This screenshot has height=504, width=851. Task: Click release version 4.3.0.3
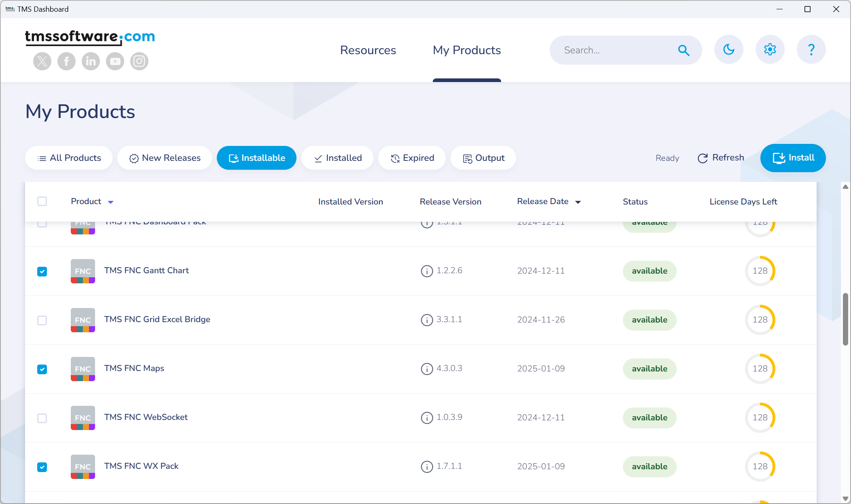pos(449,368)
